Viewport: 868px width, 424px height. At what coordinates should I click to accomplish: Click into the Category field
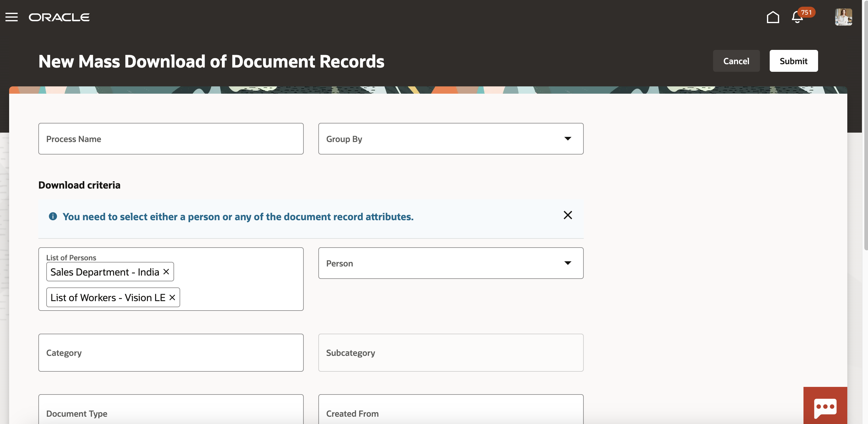coord(171,353)
